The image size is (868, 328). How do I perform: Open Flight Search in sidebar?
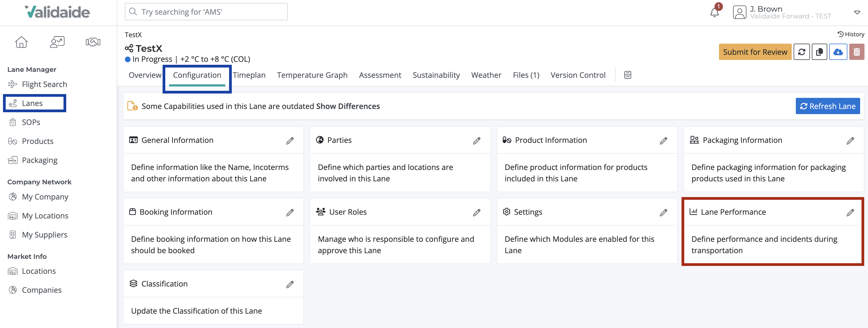(44, 84)
